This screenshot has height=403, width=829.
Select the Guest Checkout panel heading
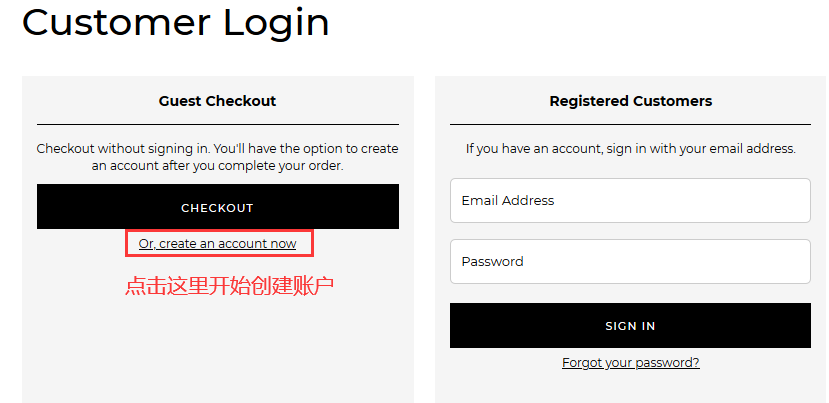[217, 101]
